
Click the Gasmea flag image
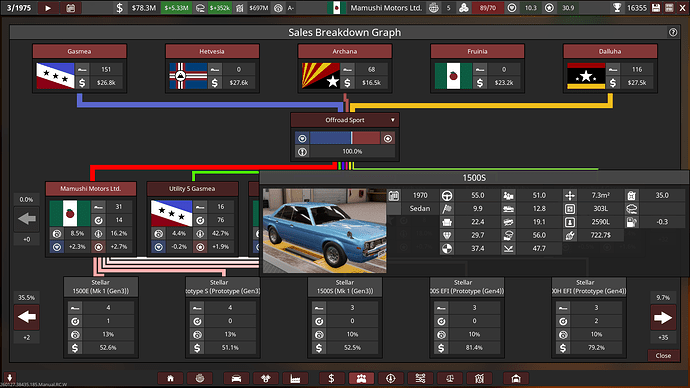point(55,76)
